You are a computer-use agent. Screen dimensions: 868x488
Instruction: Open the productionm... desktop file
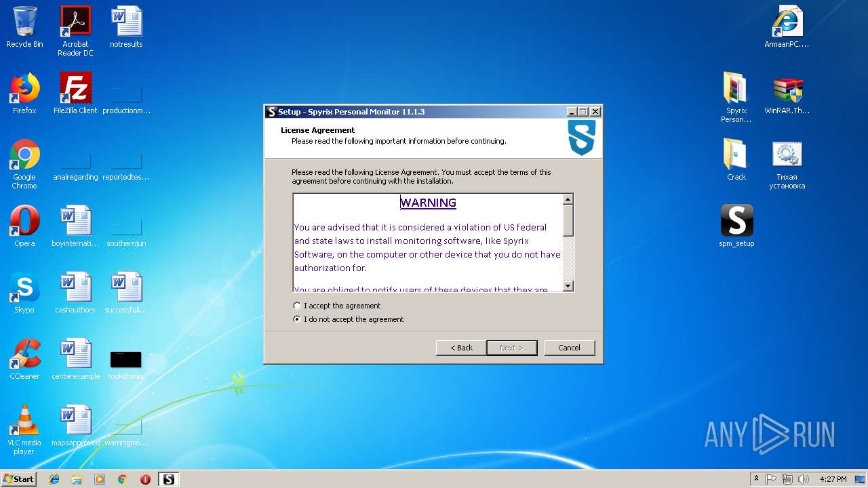[126, 98]
